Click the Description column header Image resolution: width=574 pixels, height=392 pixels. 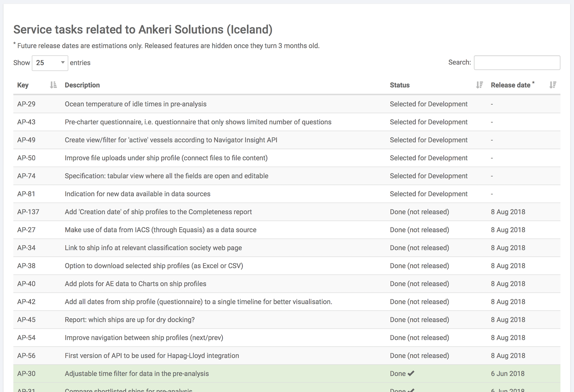click(82, 85)
